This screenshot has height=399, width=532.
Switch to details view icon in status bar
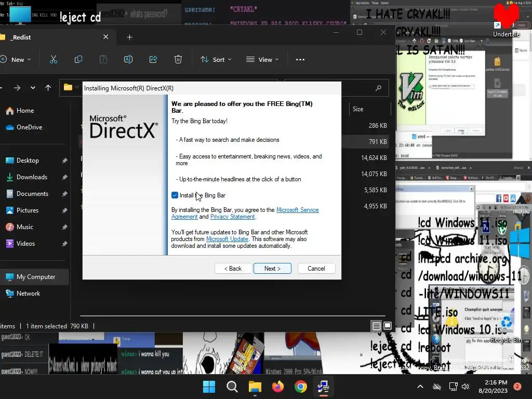pos(376,326)
